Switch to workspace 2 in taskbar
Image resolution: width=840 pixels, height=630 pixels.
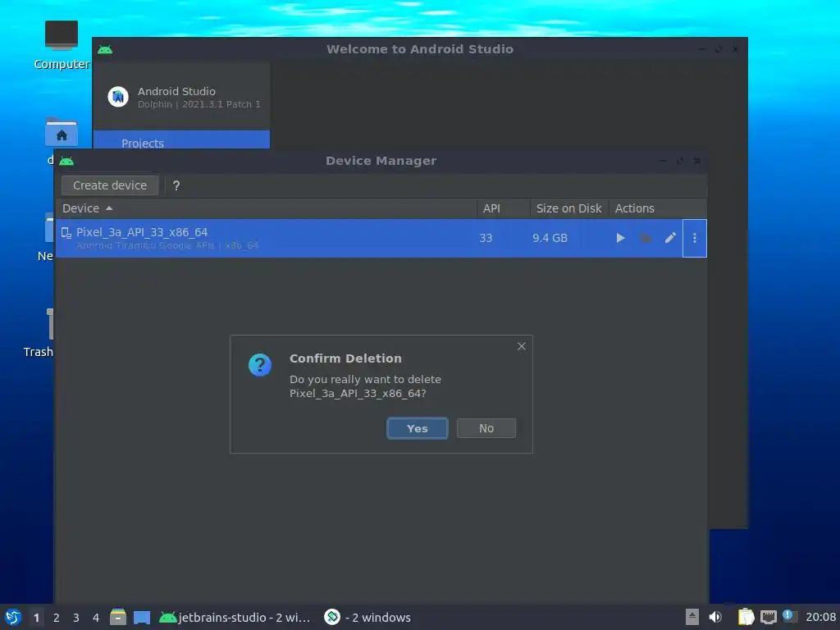pos(57,618)
